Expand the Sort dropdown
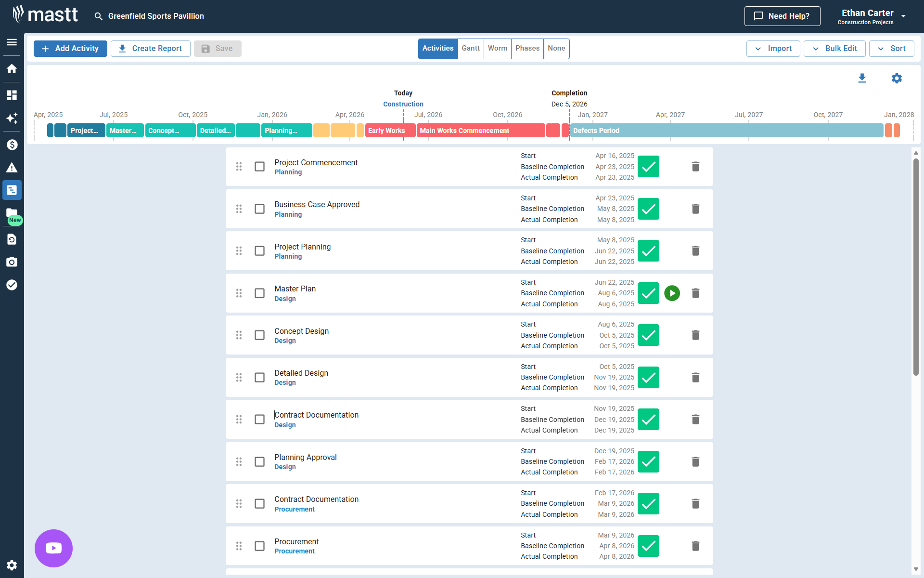 [891, 49]
